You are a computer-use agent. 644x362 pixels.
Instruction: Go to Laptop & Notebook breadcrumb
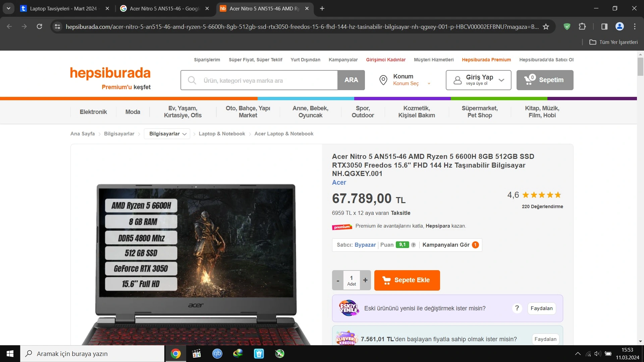[x=222, y=134]
